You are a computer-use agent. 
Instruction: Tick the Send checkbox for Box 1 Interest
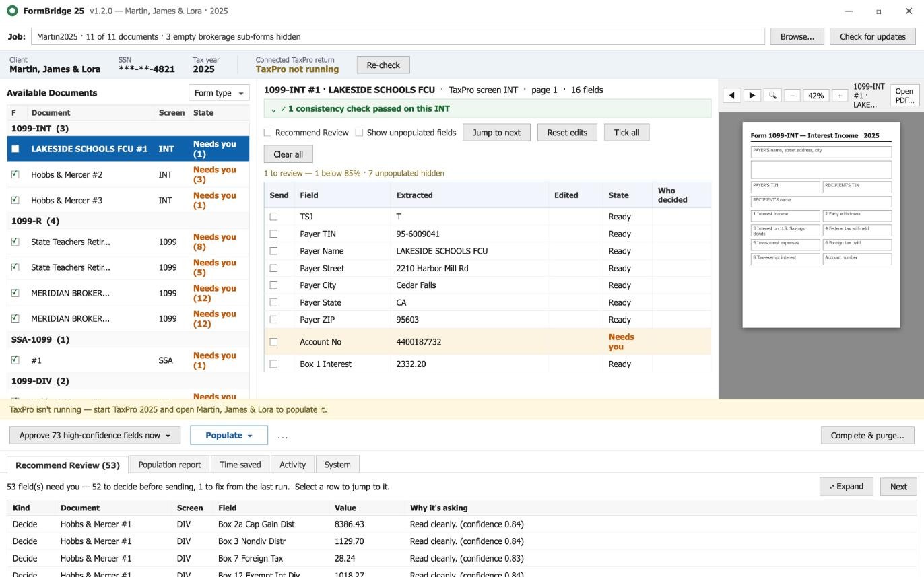click(273, 364)
